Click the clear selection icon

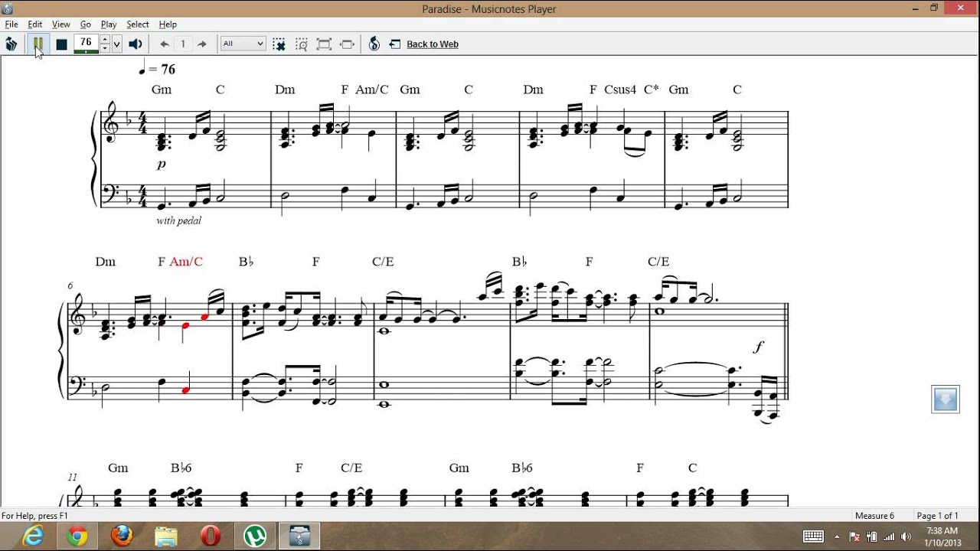coord(279,44)
